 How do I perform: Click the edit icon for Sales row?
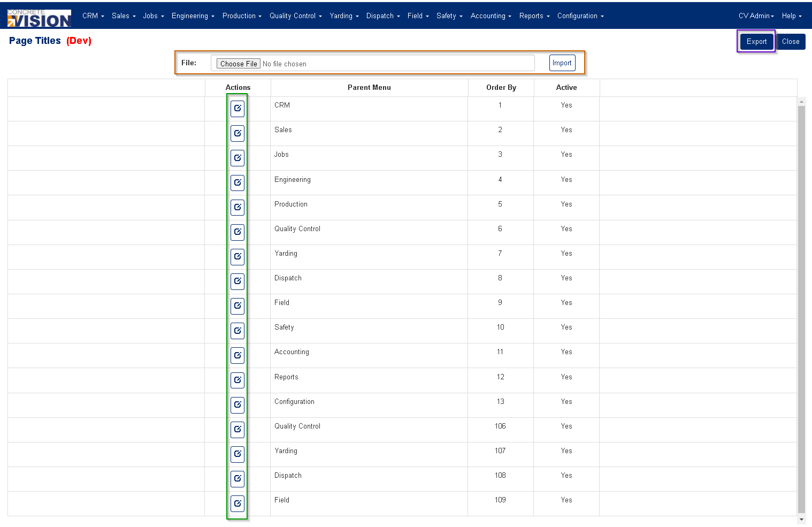(x=238, y=133)
